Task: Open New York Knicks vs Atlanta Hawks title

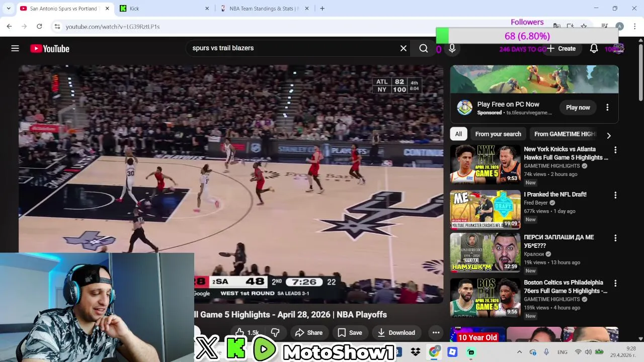Action: [x=566, y=153]
